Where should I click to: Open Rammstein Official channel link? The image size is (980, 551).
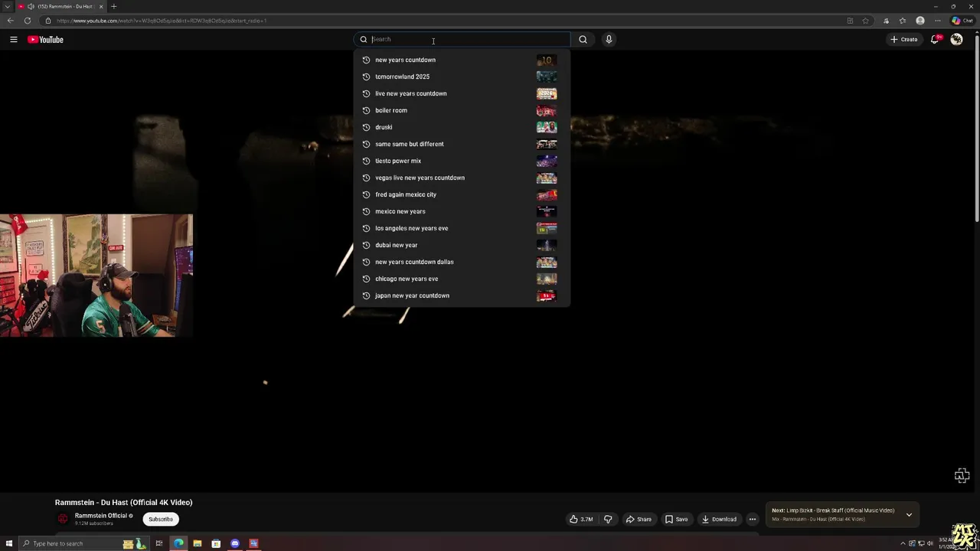pyautogui.click(x=101, y=516)
